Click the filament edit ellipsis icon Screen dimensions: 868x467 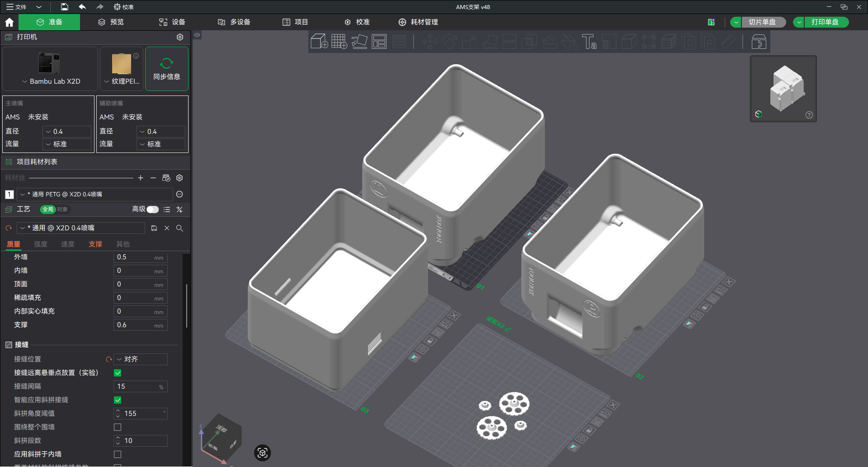tap(179, 194)
